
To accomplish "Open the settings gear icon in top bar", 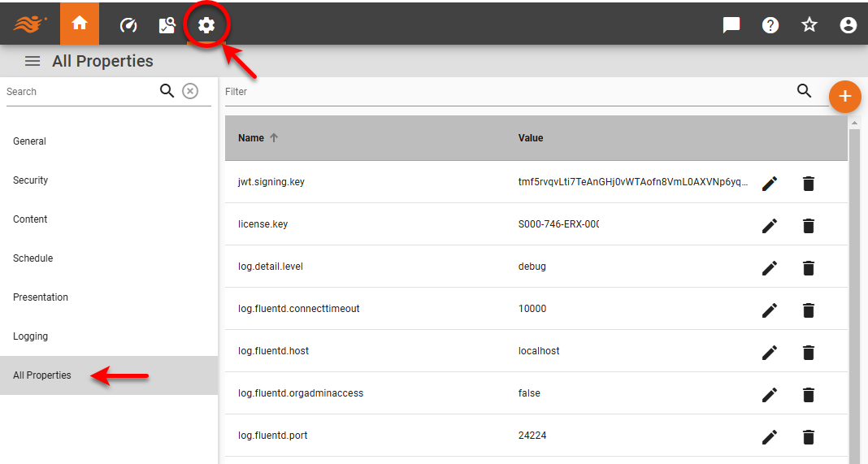I will (206, 25).
